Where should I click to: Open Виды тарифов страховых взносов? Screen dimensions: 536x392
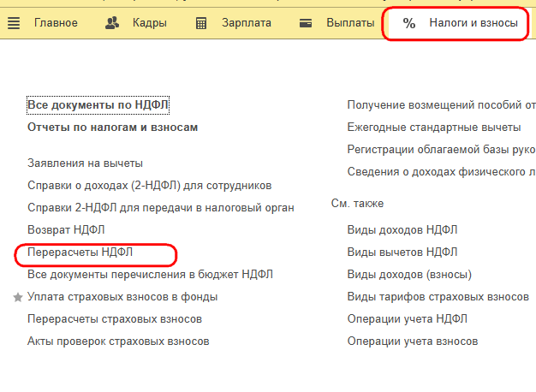tap(438, 297)
